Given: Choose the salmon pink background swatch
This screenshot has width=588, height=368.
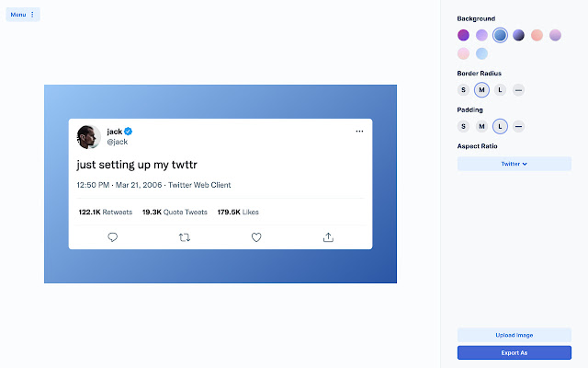Looking at the screenshot, I should pyautogui.click(x=537, y=35).
